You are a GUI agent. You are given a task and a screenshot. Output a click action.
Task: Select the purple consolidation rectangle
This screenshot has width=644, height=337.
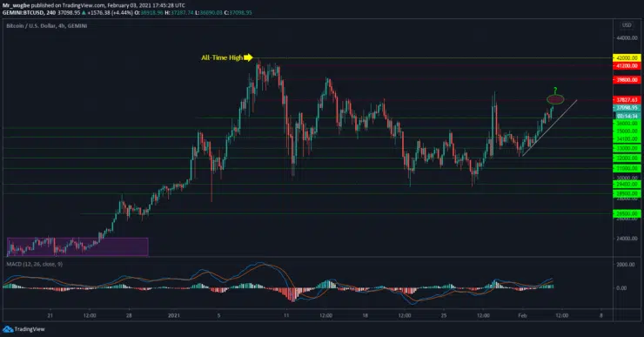point(77,246)
